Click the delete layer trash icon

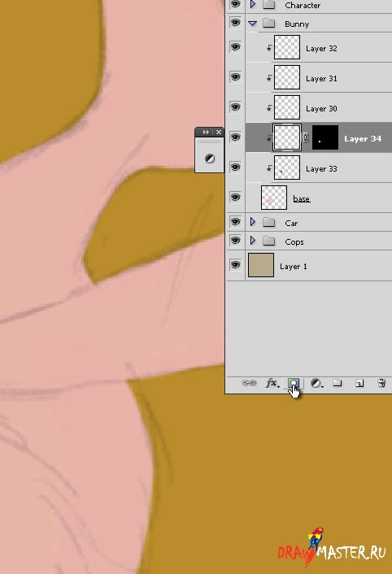click(381, 383)
